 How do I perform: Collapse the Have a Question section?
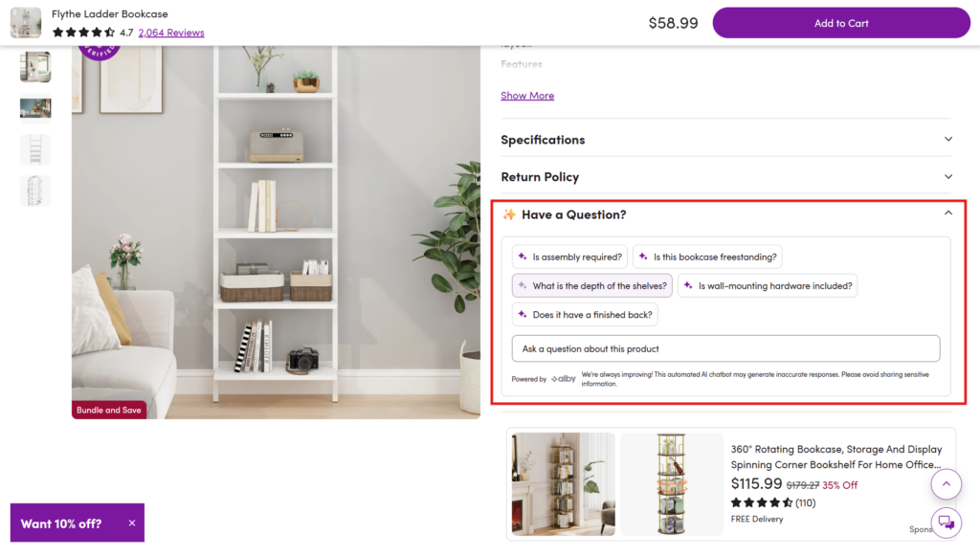pos(947,214)
